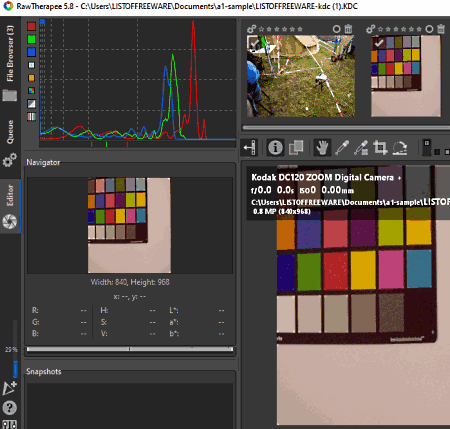Viewport: 450px width, 429px height.
Task: Click the Navigator preview image
Action: pyautogui.click(x=129, y=225)
